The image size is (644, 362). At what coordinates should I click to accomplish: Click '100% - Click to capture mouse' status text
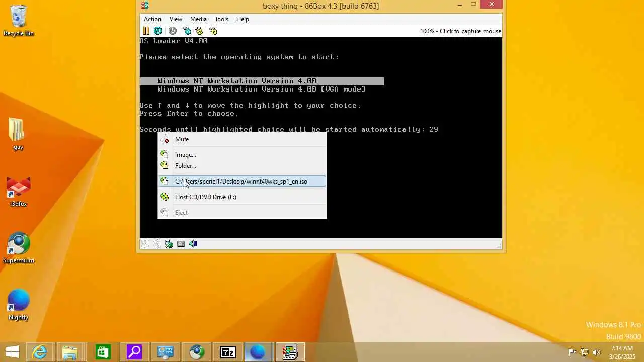(x=460, y=31)
